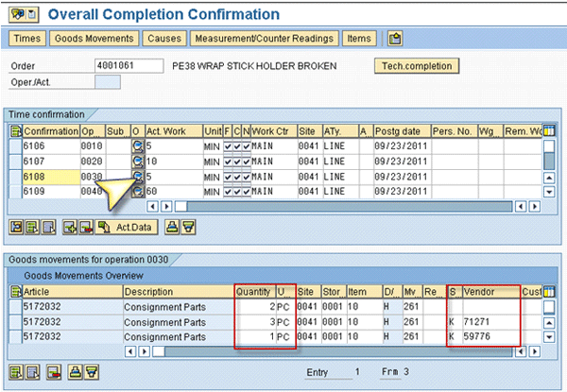The height and width of the screenshot is (392, 567).
Task: Open Measurement/Counter Readings tab
Action: 265,39
